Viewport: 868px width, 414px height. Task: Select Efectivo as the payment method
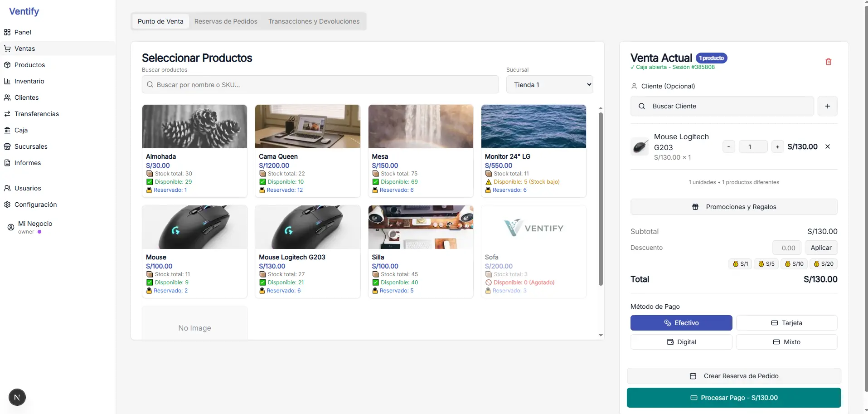click(x=681, y=323)
